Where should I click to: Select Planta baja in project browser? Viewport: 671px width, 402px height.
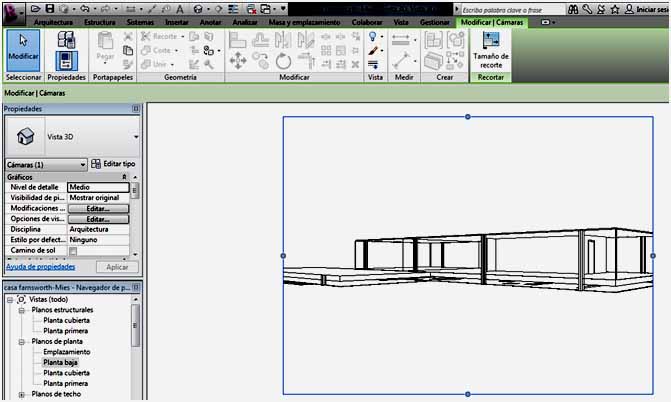[x=61, y=362]
